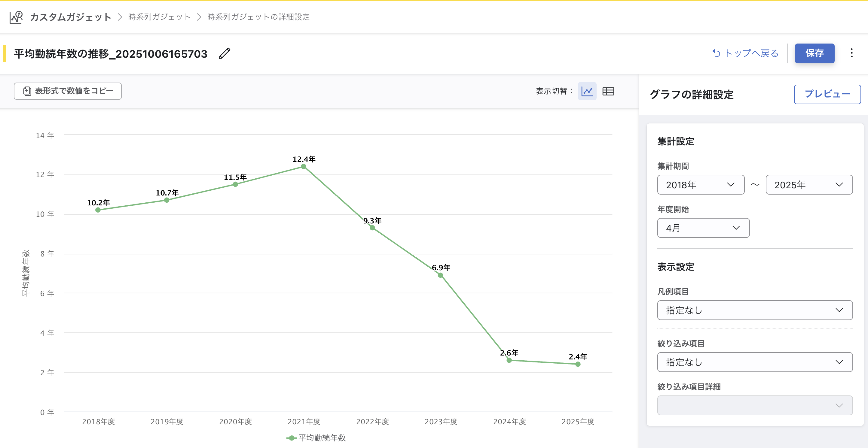Click トップへ戻る link
The height and width of the screenshot is (448, 868).
(745, 53)
